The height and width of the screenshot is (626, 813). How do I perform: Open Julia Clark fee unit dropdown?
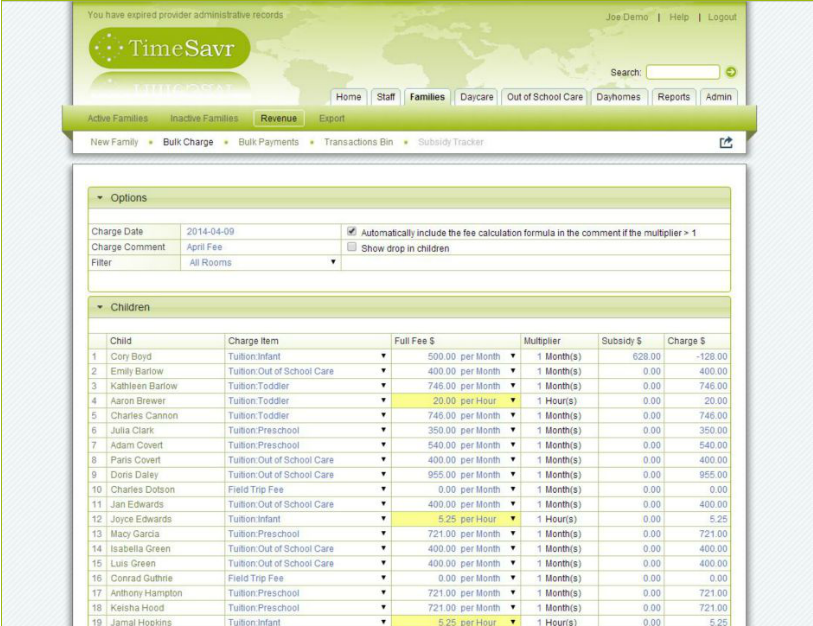tap(513, 430)
